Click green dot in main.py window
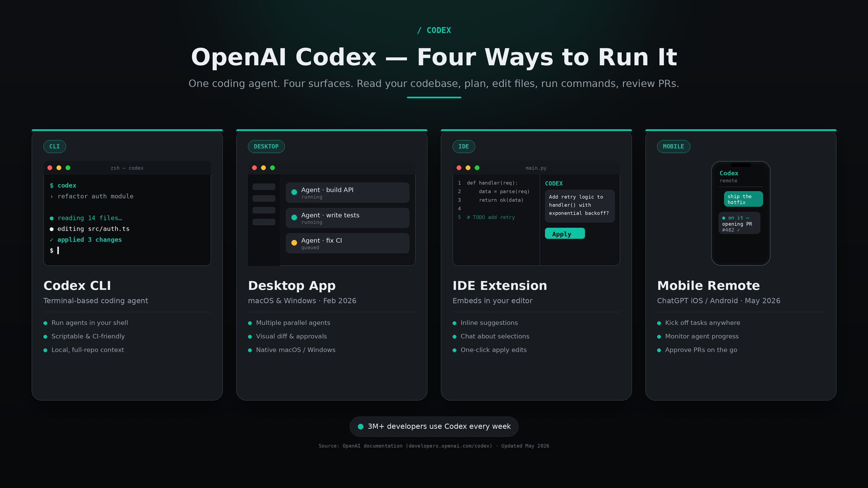Image resolution: width=868 pixels, height=488 pixels. click(x=477, y=168)
